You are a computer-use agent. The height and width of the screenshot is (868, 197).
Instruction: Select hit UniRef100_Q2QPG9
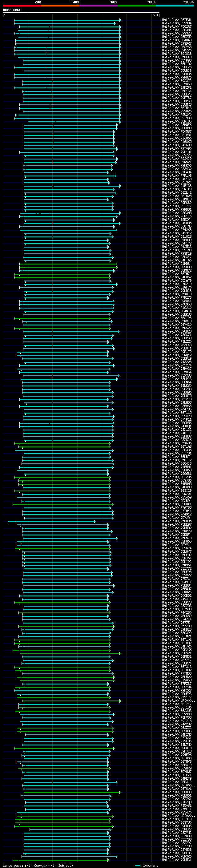177,101
